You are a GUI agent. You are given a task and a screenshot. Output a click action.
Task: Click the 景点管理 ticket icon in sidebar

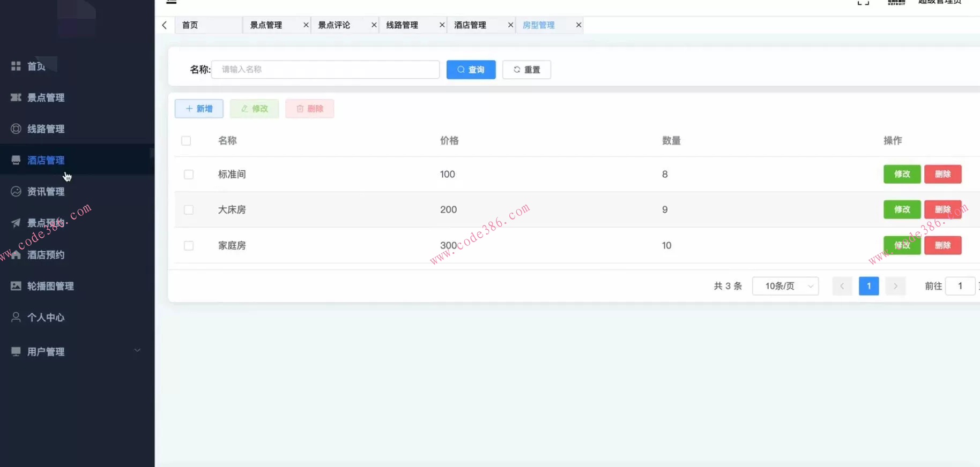point(16,97)
